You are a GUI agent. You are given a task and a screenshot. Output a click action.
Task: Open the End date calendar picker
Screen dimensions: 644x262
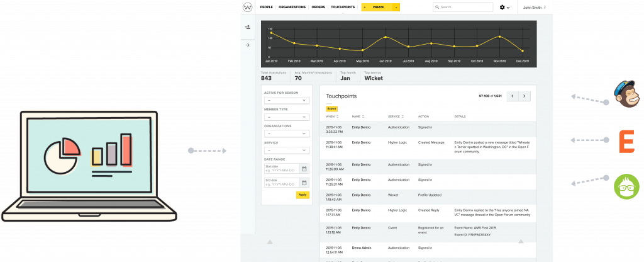pyautogui.click(x=304, y=183)
